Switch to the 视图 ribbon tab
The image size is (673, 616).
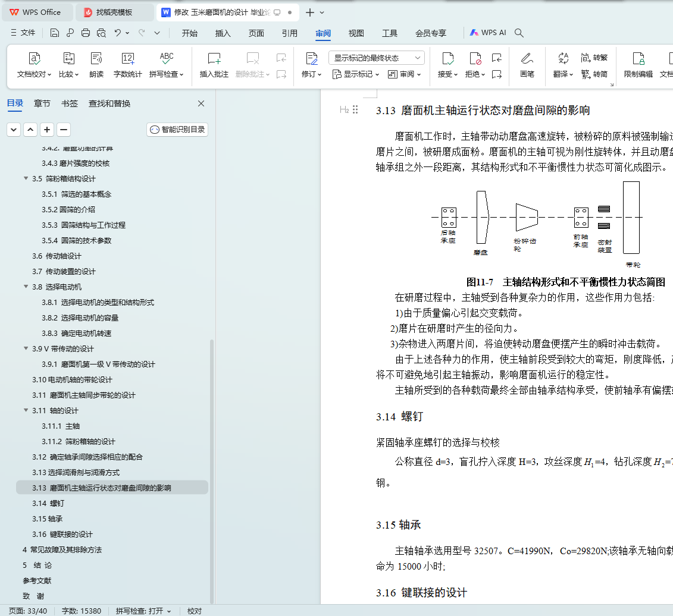(x=356, y=33)
